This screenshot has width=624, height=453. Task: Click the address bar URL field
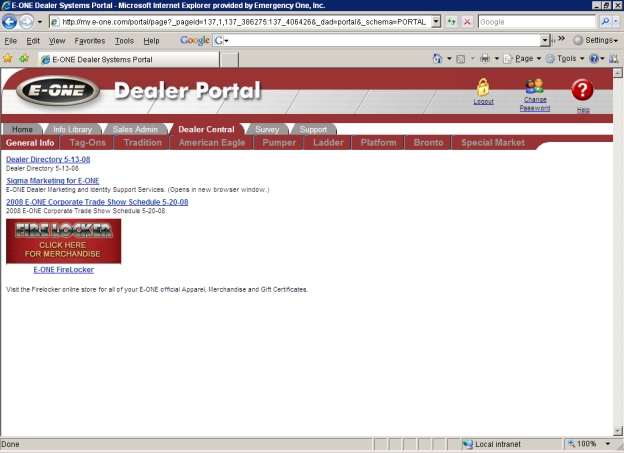[x=240, y=22]
